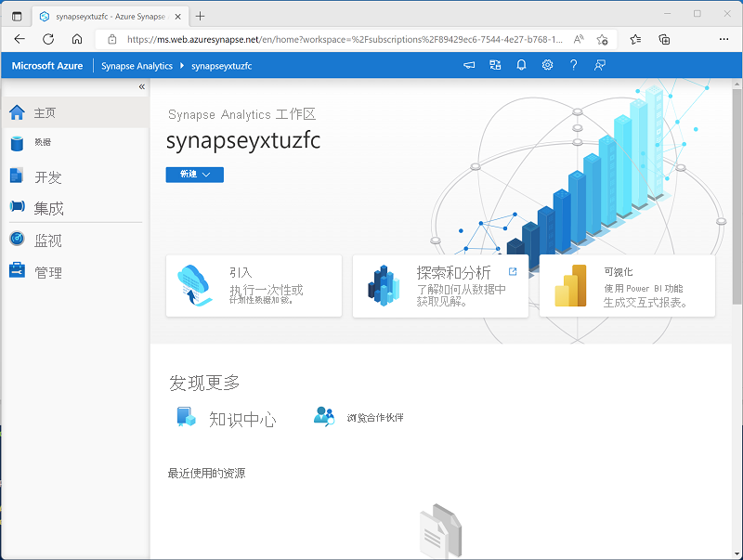Click the workspace name synapseyxtuzfc heading
The width and height of the screenshot is (743, 560).
(x=243, y=141)
